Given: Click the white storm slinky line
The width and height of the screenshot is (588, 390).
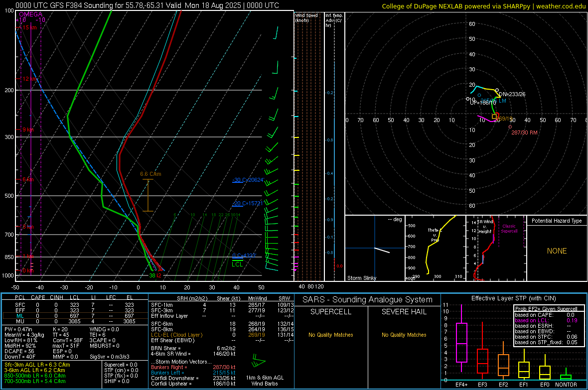Looking at the screenshot, I should click(382, 250).
